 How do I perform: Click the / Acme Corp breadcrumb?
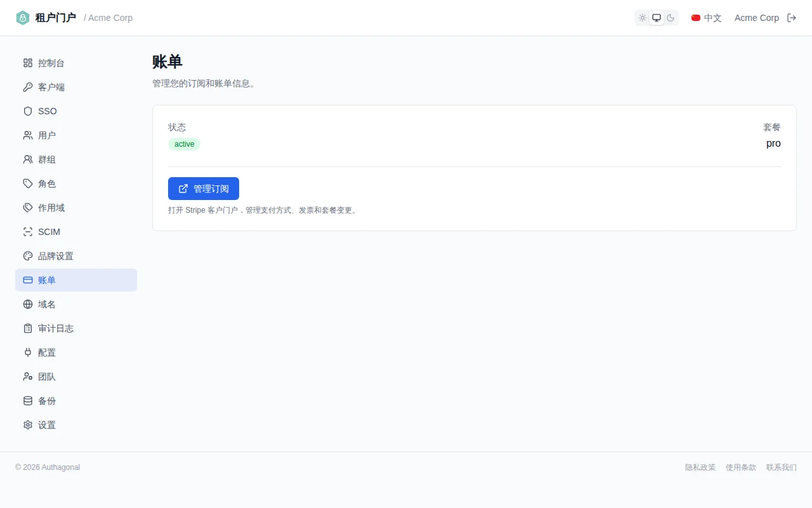(108, 18)
